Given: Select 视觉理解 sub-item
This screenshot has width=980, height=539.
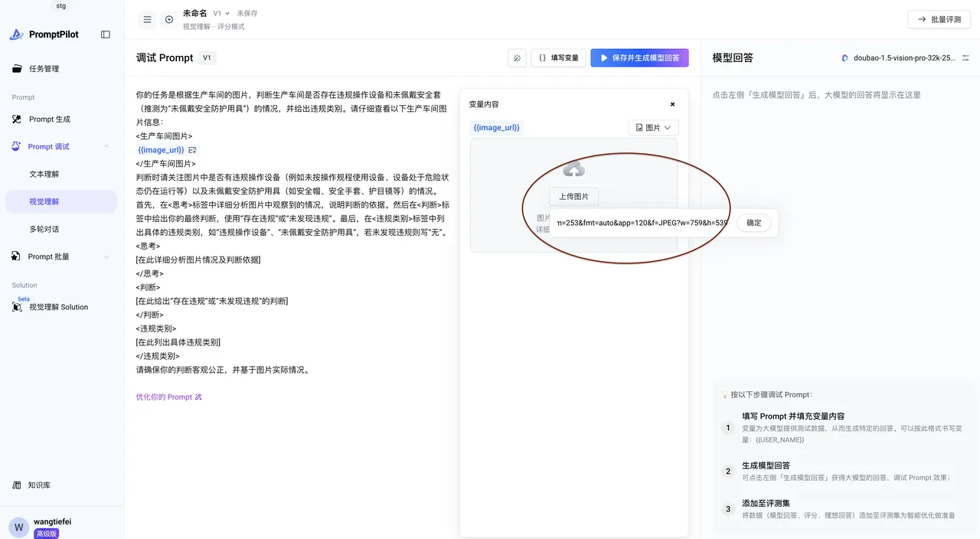Looking at the screenshot, I should 61,201.
